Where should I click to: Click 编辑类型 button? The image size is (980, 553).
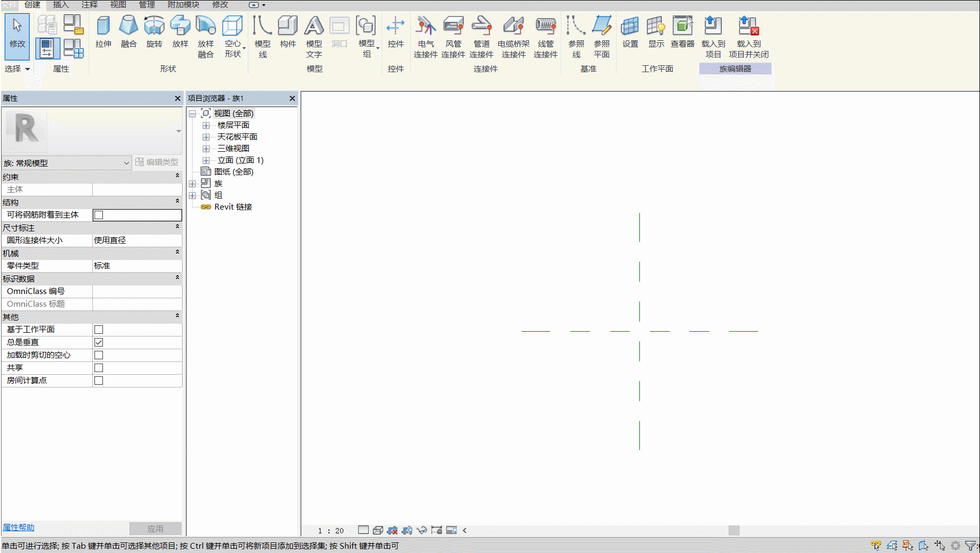[157, 162]
